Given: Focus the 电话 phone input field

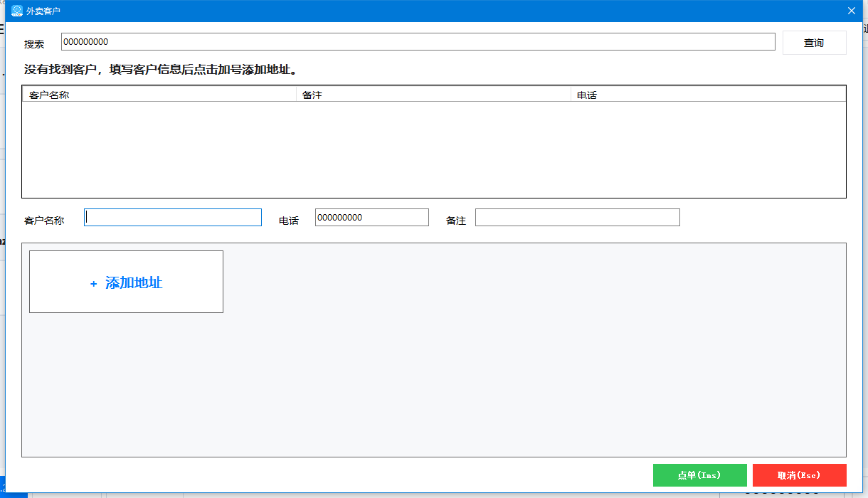Looking at the screenshot, I should pos(372,218).
